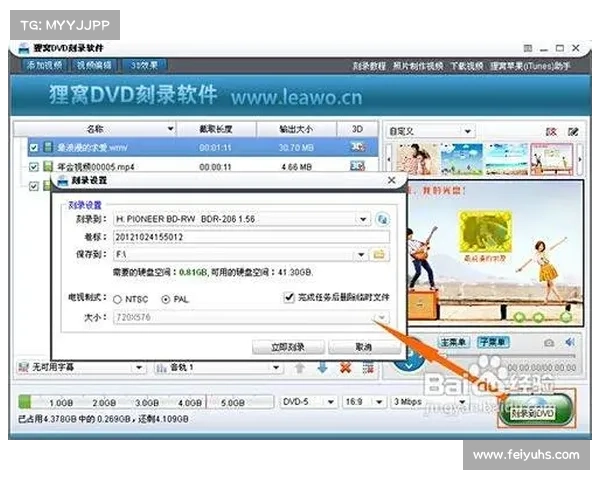
Task: Click the settings icon in title bar
Action: point(528,48)
